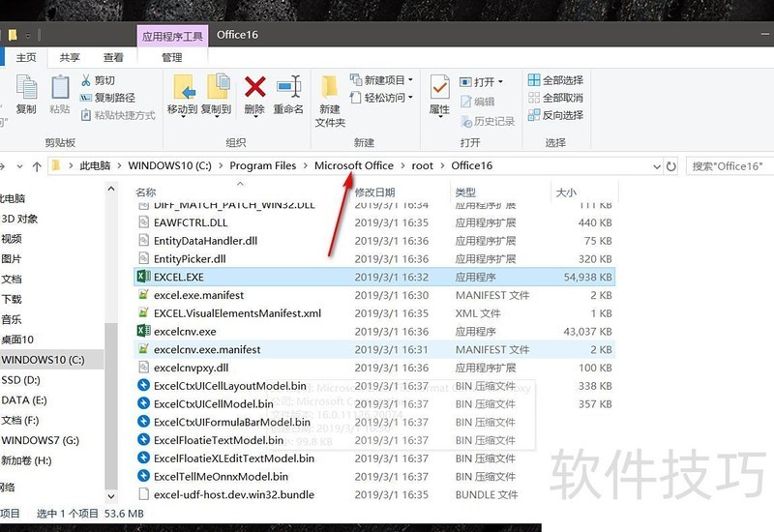Open SSD (D:) in navigation pane
Screen dimensions: 774x532
(20, 380)
